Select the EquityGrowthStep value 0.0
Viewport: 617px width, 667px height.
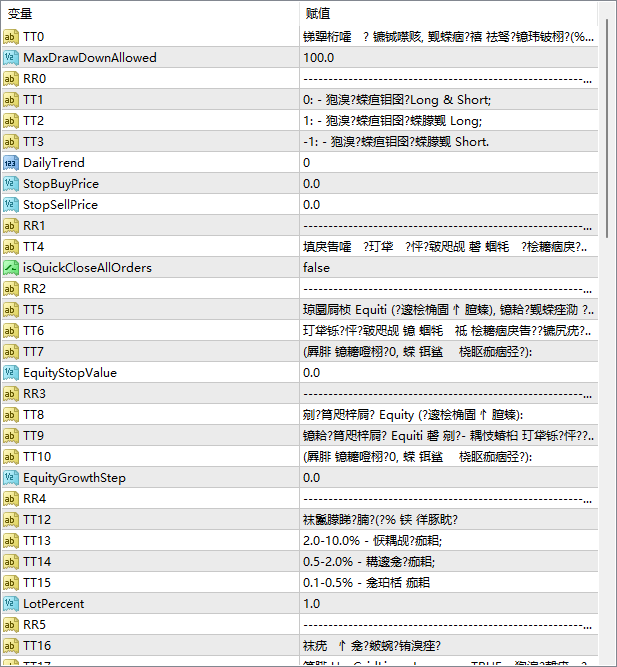point(311,478)
